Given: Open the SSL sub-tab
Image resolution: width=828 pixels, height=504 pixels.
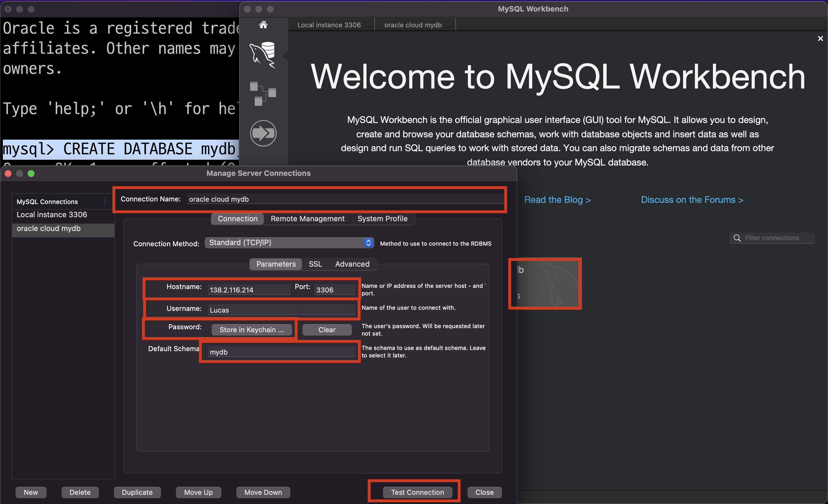Looking at the screenshot, I should point(315,264).
